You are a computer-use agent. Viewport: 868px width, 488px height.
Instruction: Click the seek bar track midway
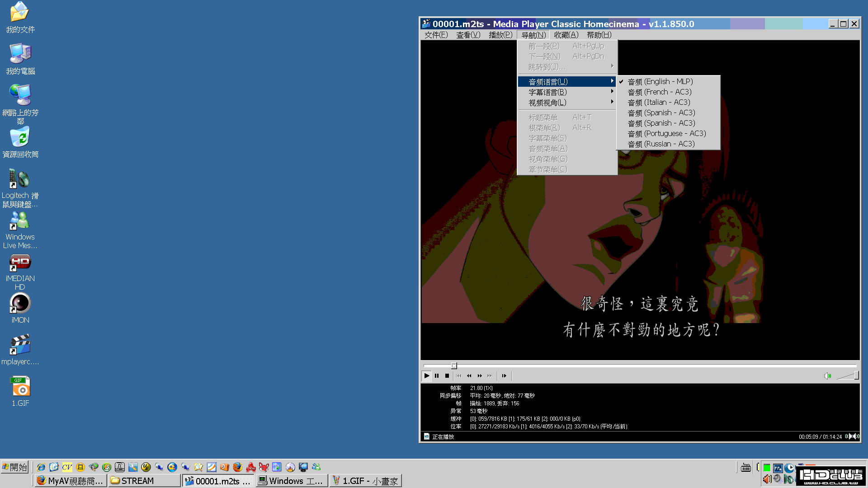point(640,366)
